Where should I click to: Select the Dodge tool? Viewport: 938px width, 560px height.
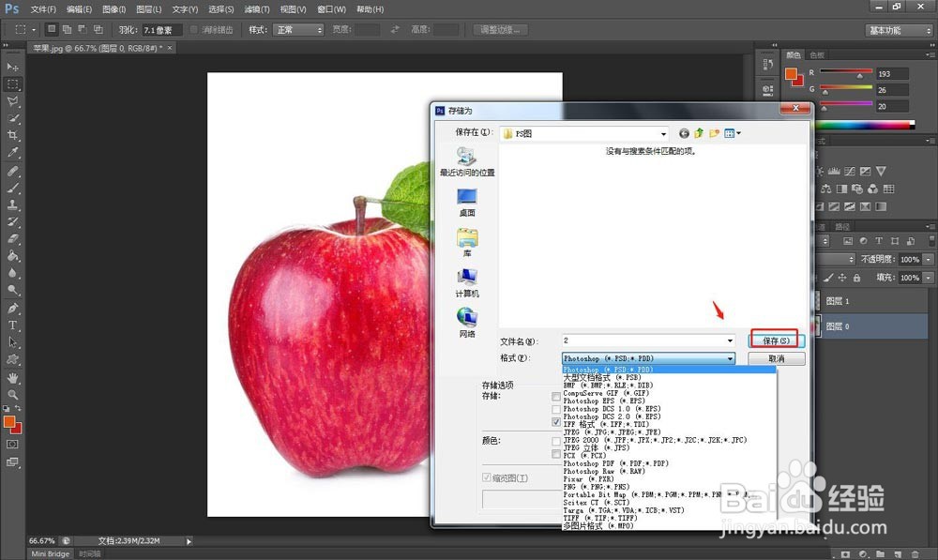12,290
